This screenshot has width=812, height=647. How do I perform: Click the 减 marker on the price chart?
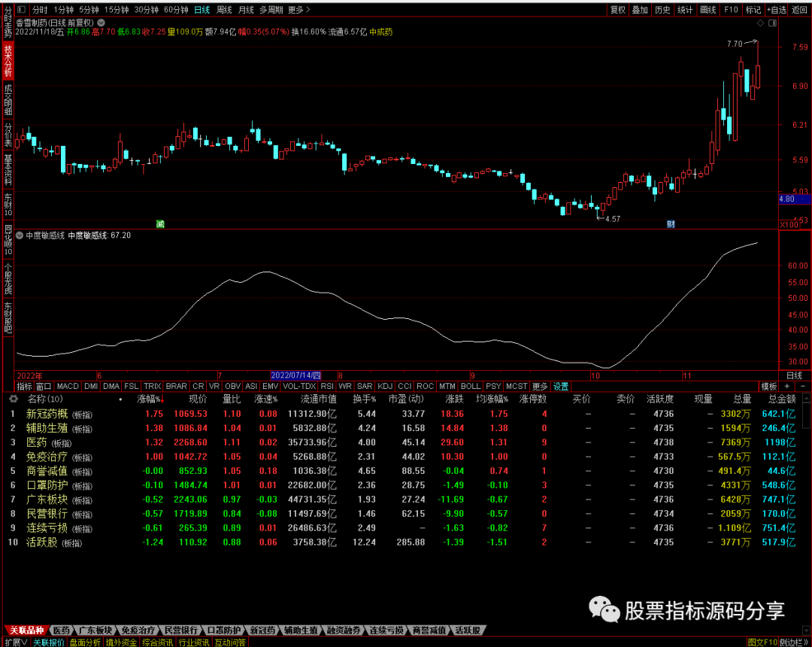[161, 223]
